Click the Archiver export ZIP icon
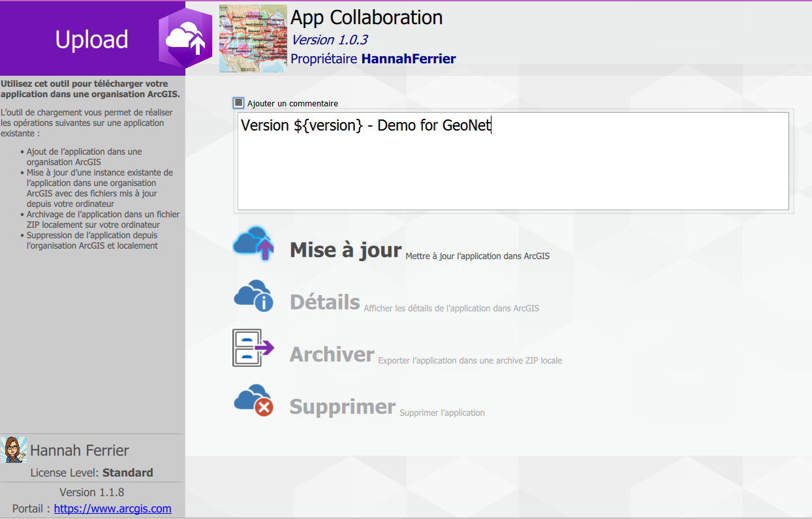This screenshot has height=519, width=812. click(253, 348)
